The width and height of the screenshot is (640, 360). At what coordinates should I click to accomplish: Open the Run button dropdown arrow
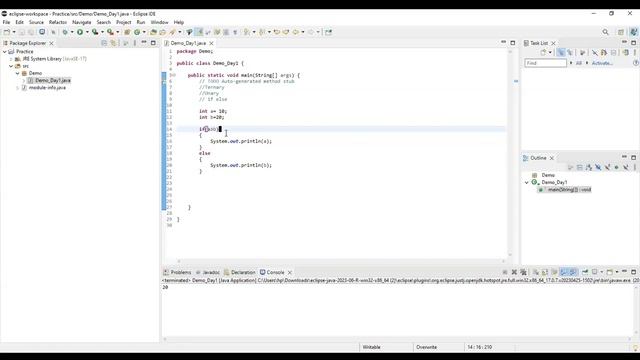pos(87,32)
